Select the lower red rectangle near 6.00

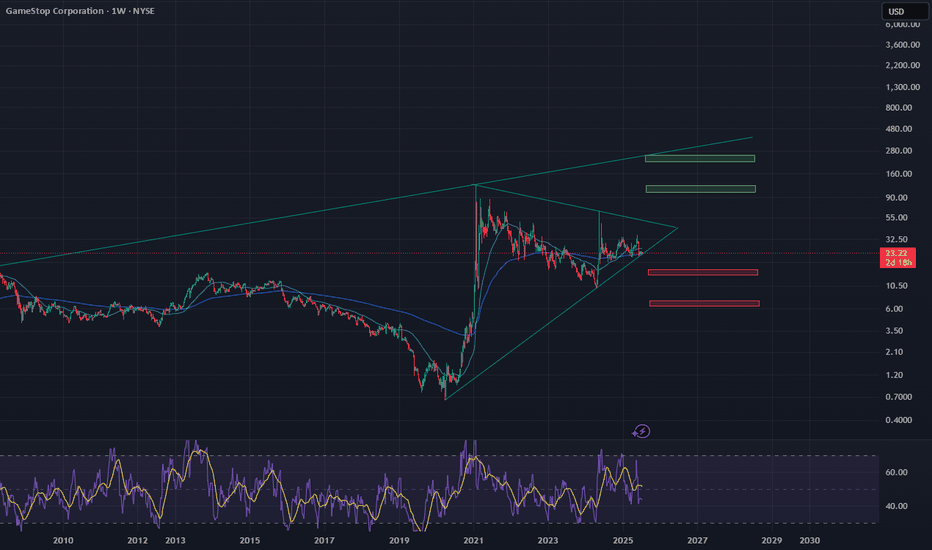click(x=704, y=303)
